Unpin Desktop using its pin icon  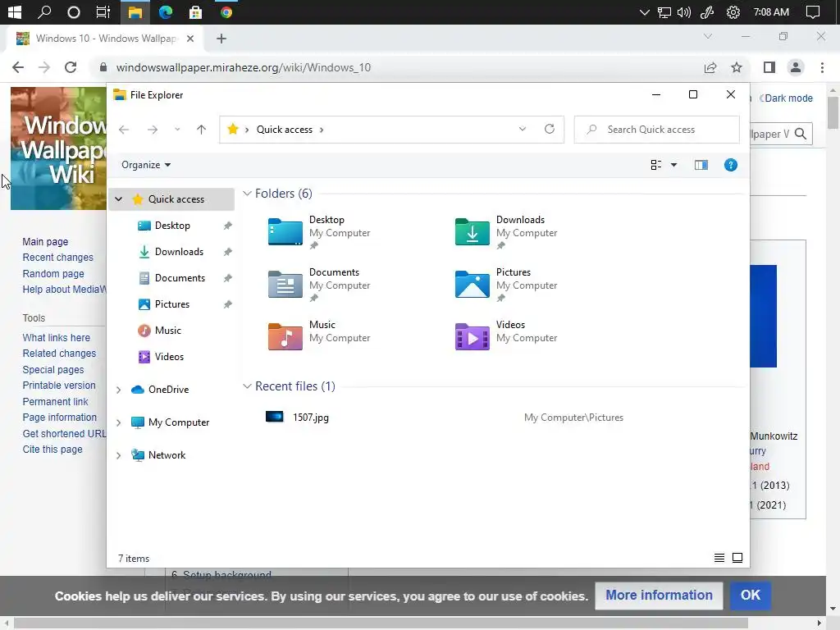(228, 226)
